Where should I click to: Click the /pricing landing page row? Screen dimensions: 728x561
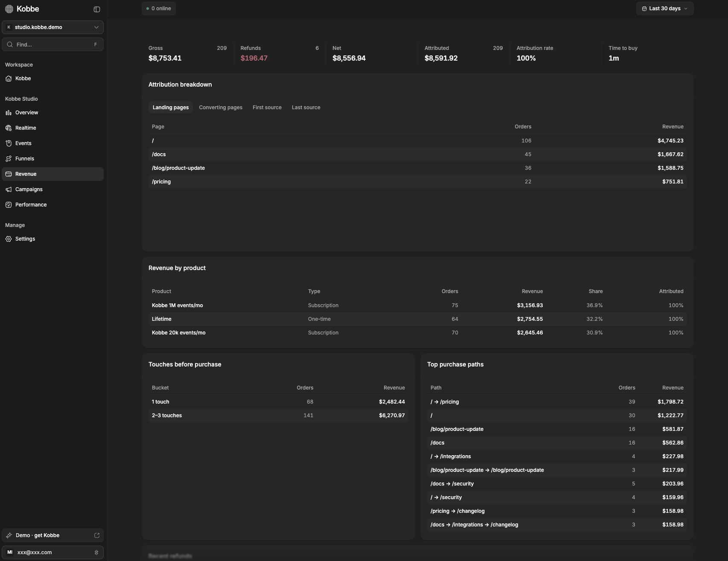pos(417,182)
